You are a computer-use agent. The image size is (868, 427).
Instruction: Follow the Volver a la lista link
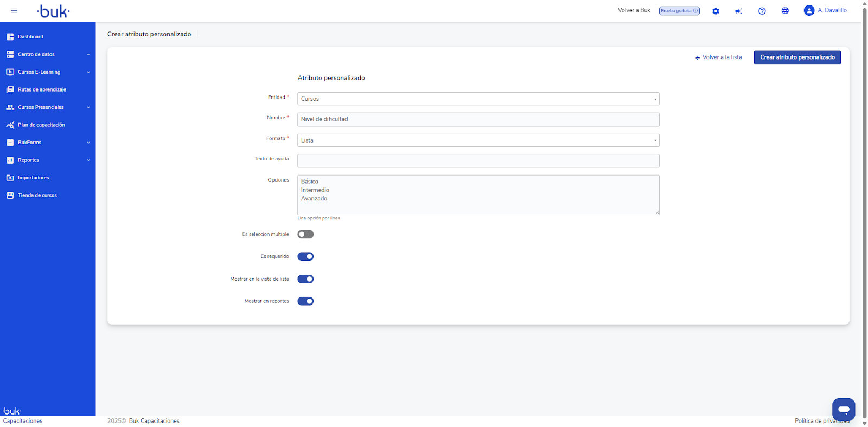coord(718,57)
